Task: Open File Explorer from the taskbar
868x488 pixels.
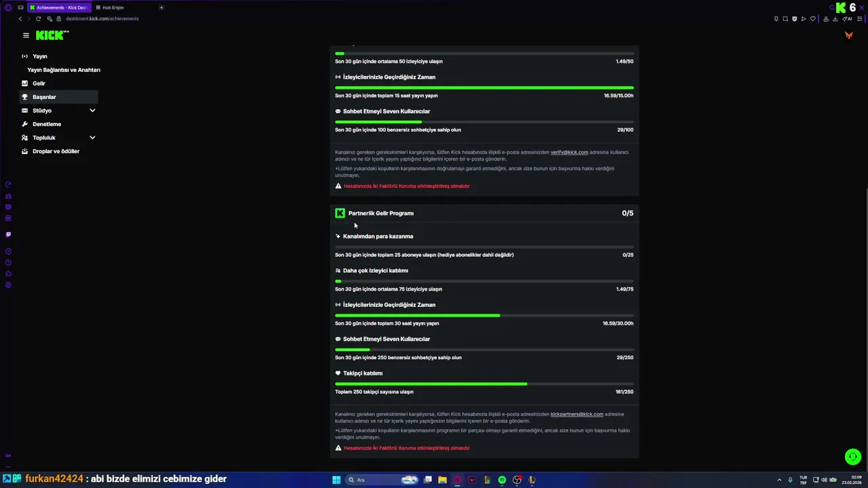Action: pyautogui.click(x=442, y=480)
